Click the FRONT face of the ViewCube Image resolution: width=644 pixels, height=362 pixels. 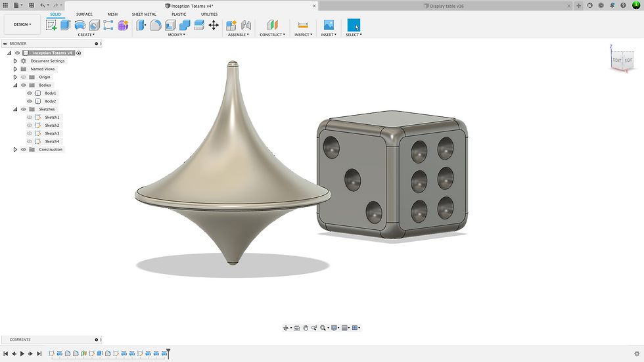pyautogui.click(x=616, y=60)
